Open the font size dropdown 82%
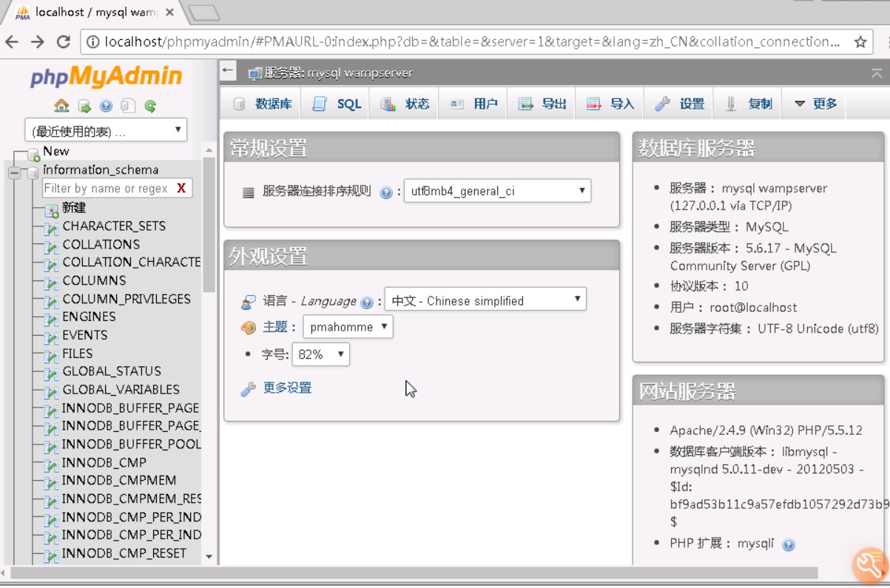The image size is (890, 588). pos(321,355)
